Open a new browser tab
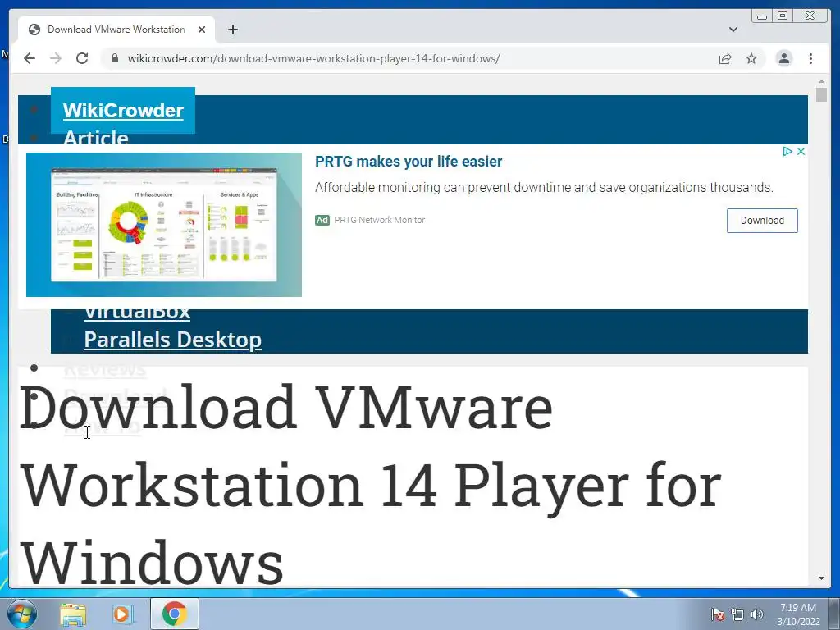The image size is (840, 630). pos(232,30)
